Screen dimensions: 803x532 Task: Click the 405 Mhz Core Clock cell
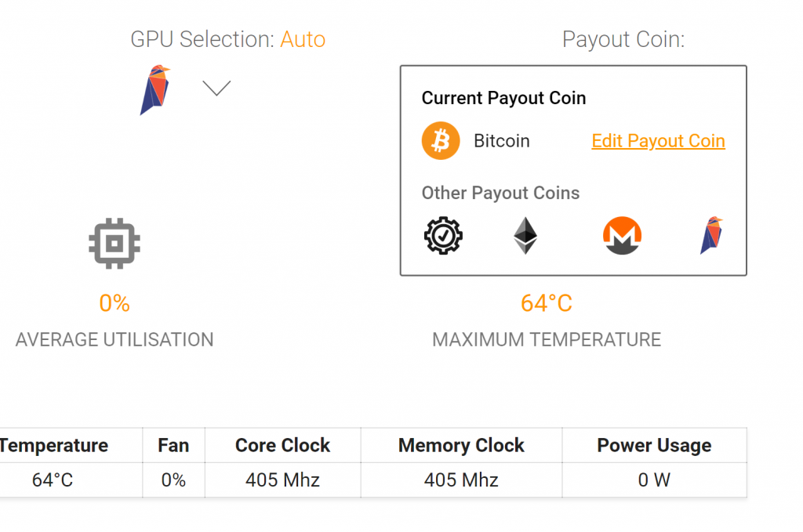click(282, 480)
